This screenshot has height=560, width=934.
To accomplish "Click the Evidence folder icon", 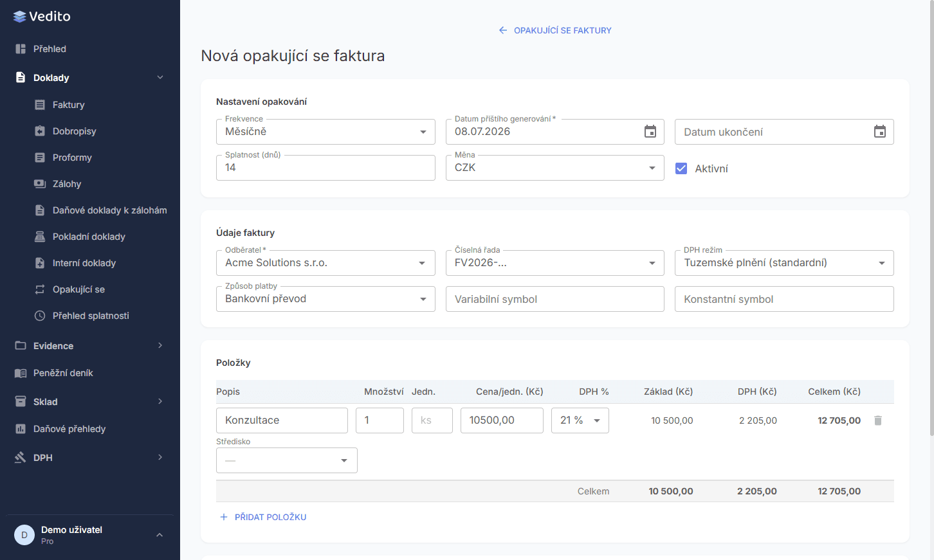I will [21, 346].
